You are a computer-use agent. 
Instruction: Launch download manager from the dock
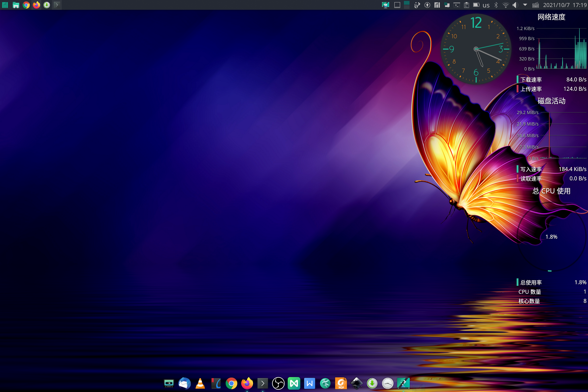[372, 383]
